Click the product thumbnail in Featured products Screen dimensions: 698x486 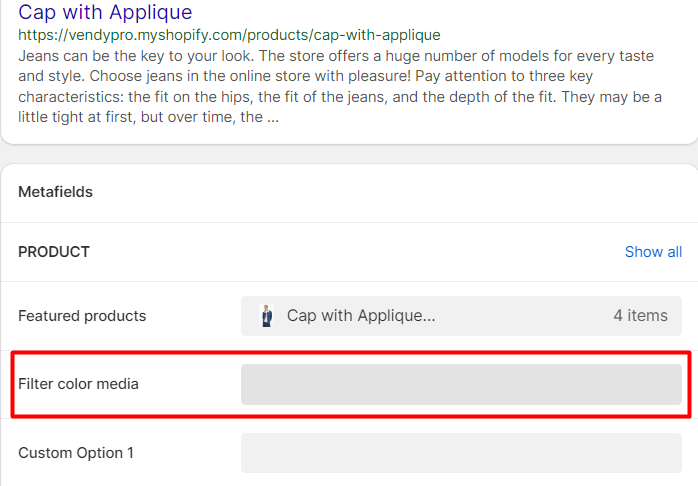pos(267,316)
